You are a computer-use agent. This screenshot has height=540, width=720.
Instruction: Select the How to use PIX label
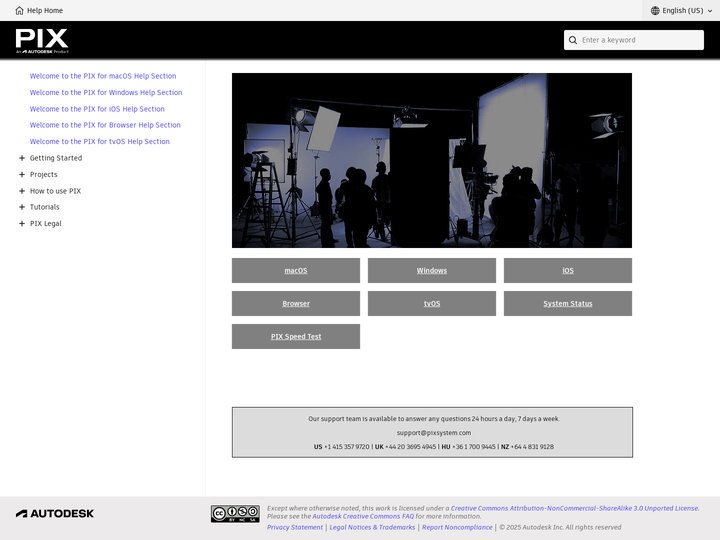[55, 191]
